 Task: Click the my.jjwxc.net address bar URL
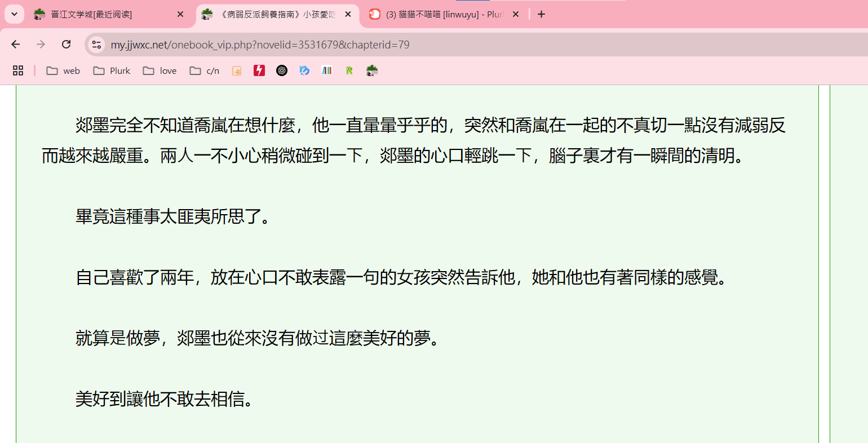[260, 45]
